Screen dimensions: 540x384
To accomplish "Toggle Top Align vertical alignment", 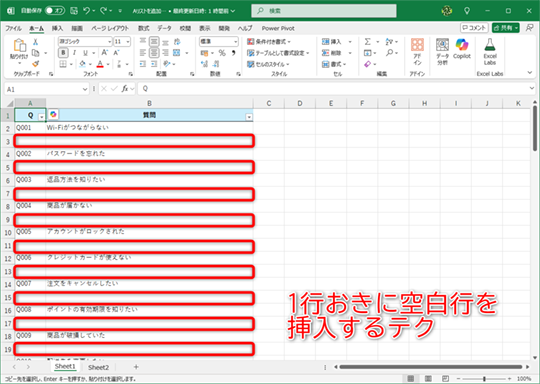I will pos(143,42).
